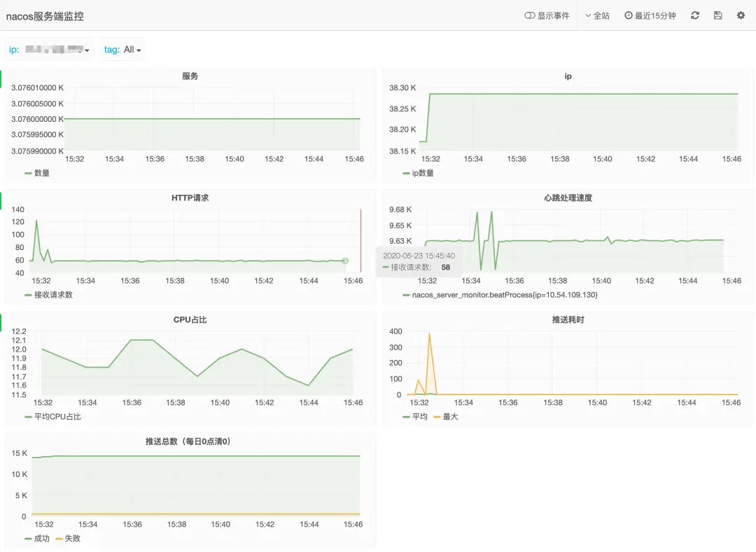Viewport: 756px width, 552px height.
Task: Open dashboard settings gear icon
Action: 741,15
